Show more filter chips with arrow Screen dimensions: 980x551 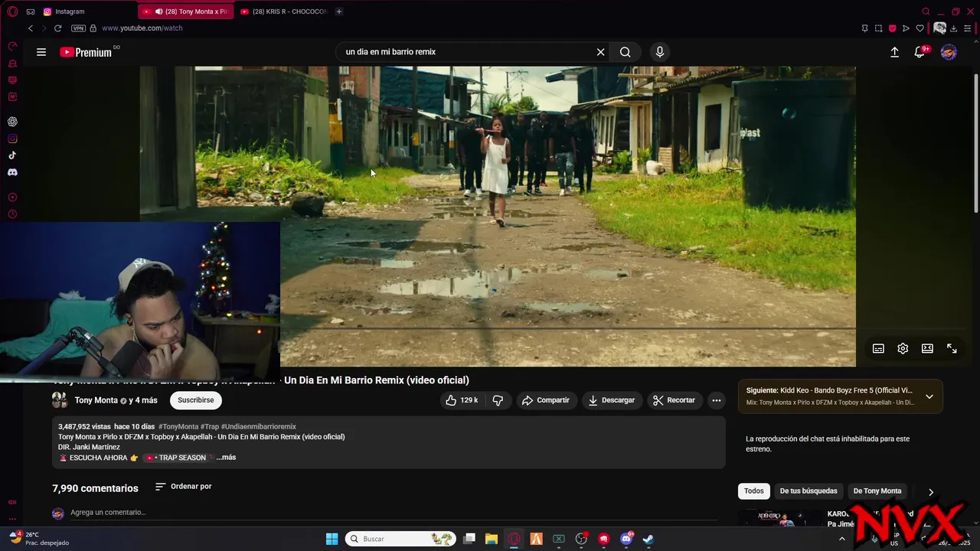931,492
